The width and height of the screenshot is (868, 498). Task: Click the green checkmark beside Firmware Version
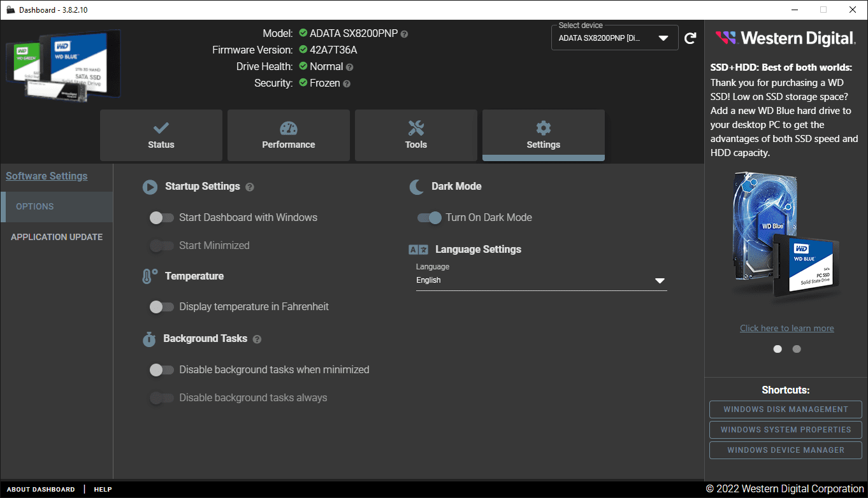[303, 50]
